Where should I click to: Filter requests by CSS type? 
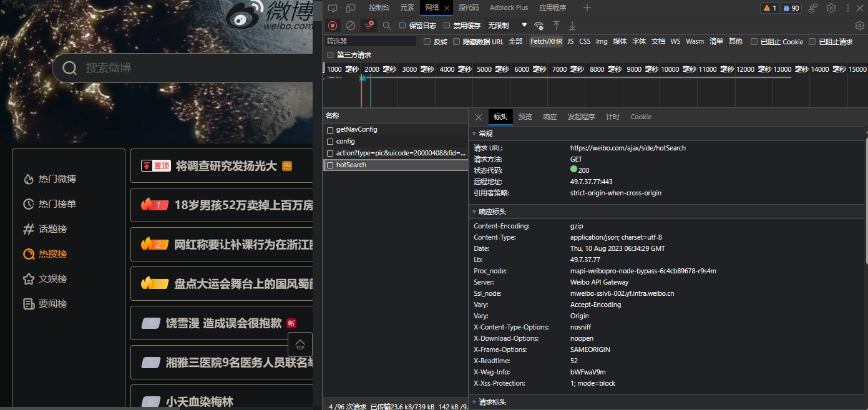(585, 42)
